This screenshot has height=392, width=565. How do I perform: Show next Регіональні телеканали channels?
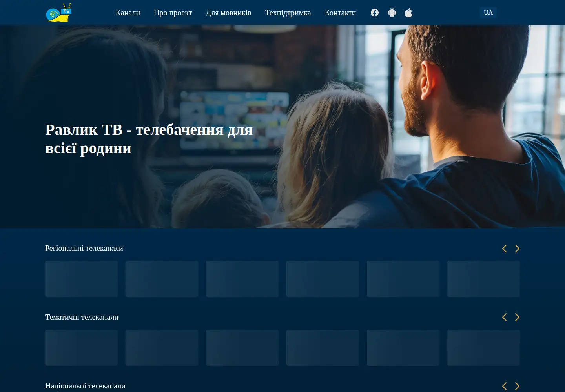tap(517, 249)
